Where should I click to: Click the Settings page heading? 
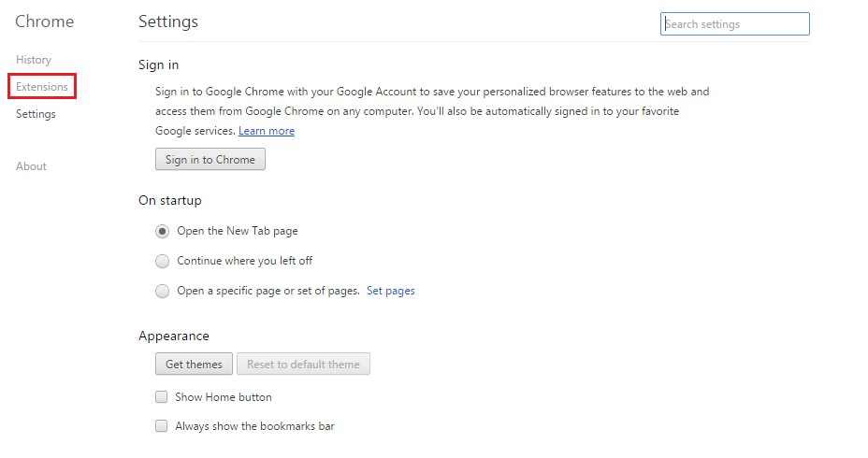click(x=168, y=21)
